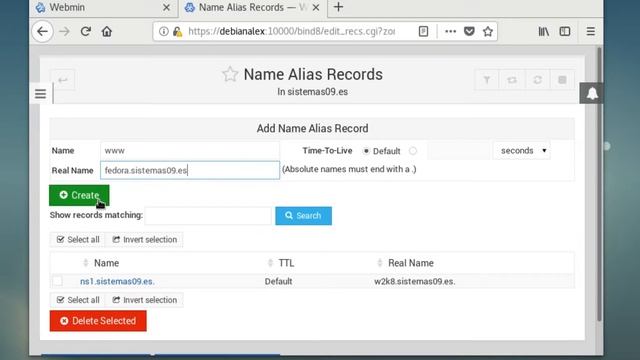Close the Webmin tab
Viewport: 640px width, 360px height.
click(x=166, y=7)
